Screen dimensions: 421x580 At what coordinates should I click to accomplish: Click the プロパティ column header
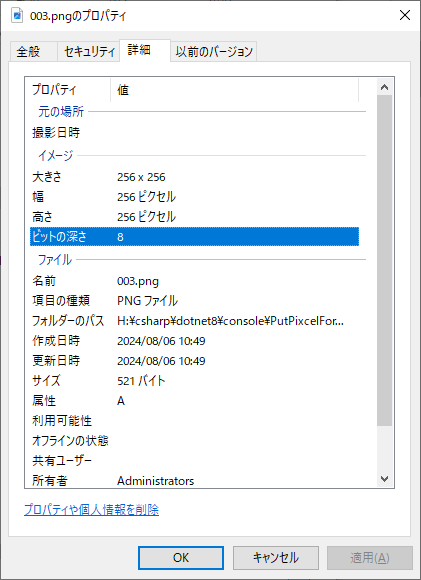pyautogui.click(x=70, y=90)
